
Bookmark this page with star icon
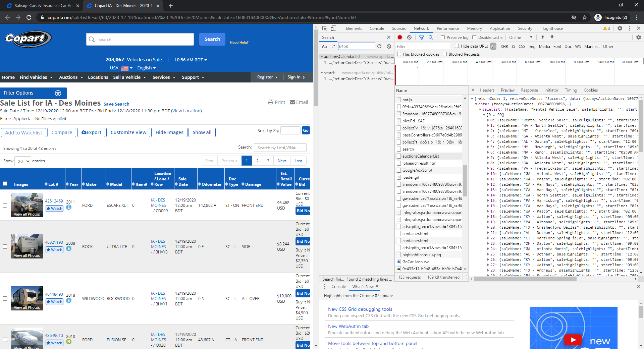tap(585, 17)
